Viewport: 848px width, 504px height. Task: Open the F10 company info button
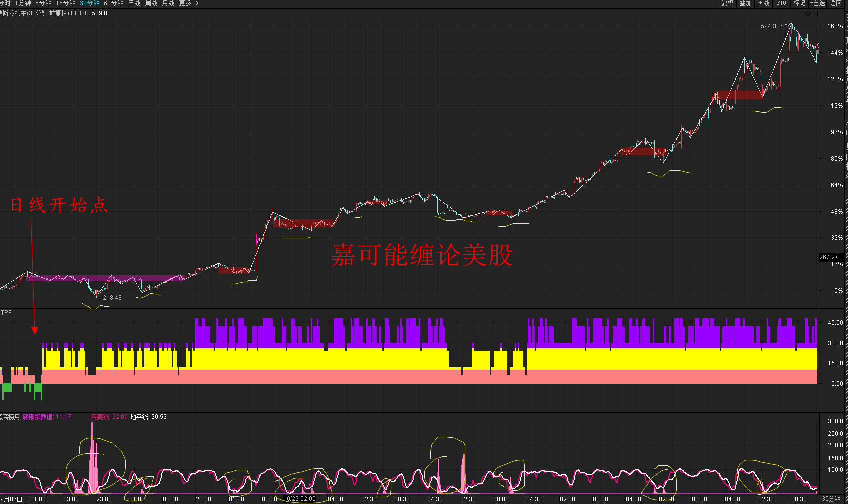tap(781, 3)
